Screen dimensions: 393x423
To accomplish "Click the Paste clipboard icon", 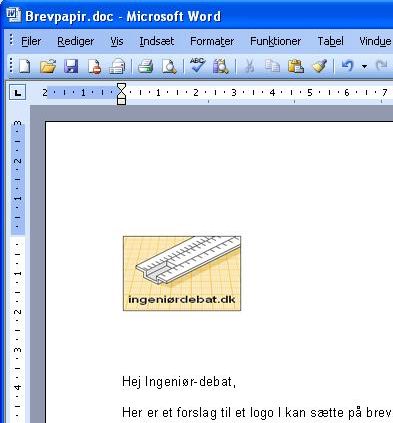I will point(296,66).
